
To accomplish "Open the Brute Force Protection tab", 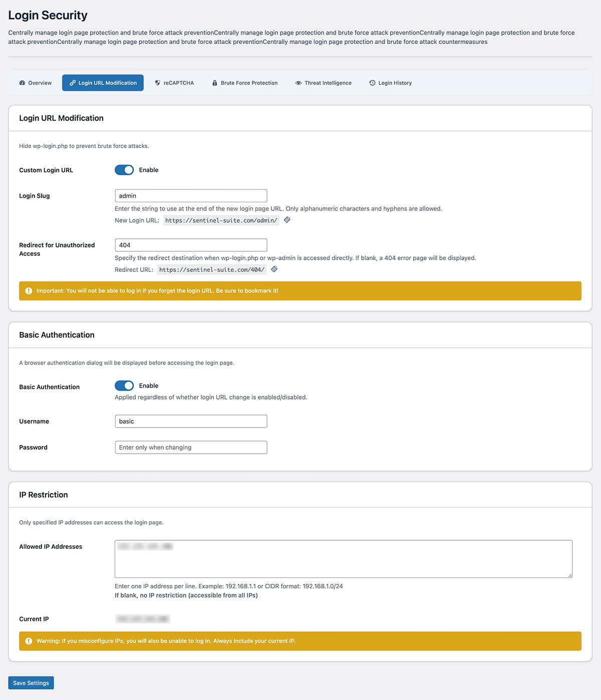I will point(244,83).
